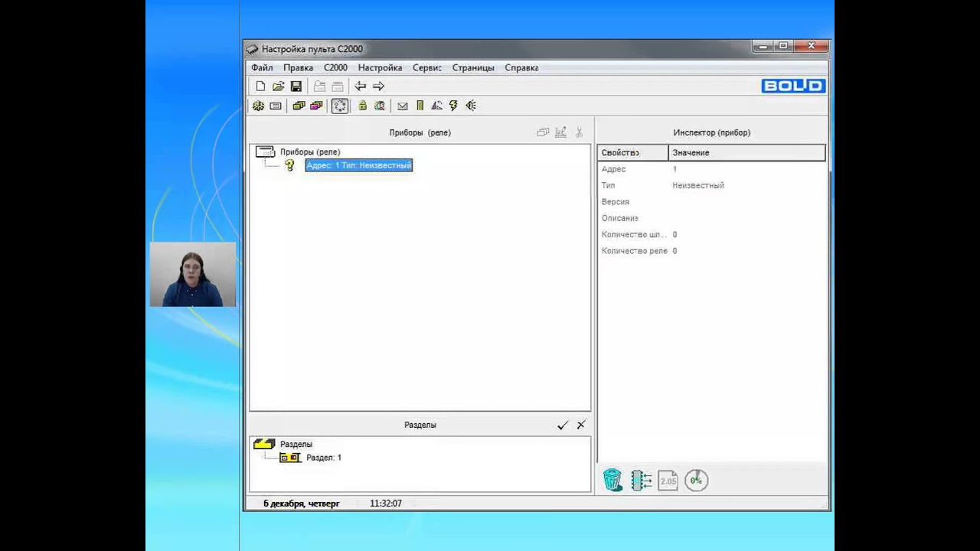Select device 'Адрес: 1 Тип: Неизвестный'
The image size is (980, 551).
tap(359, 165)
